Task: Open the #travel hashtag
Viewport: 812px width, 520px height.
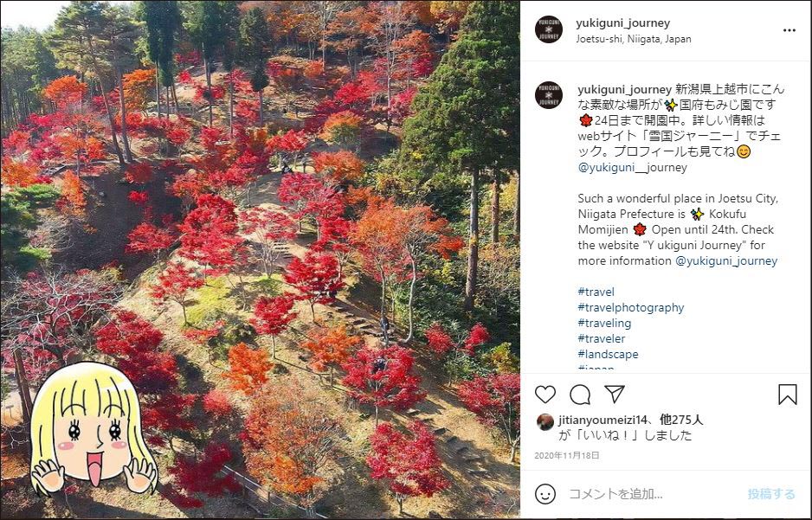Action: [596, 292]
